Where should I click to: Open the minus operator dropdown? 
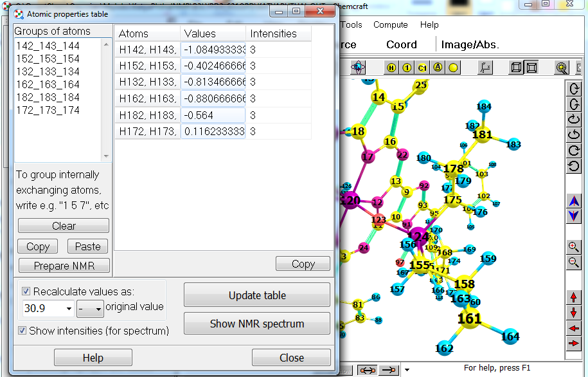(98, 309)
